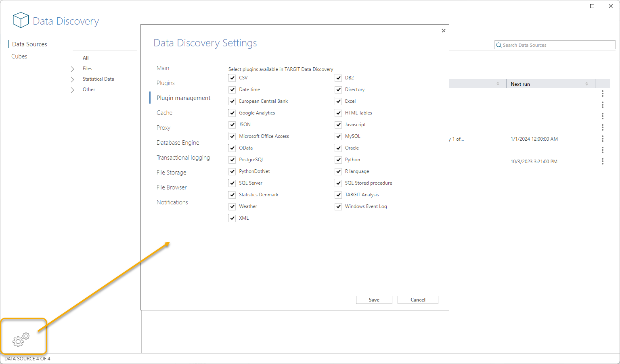Uncheck the R language plugin
This screenshot has width=620, height=364.
pyautogui.click(x=338, y=171)
